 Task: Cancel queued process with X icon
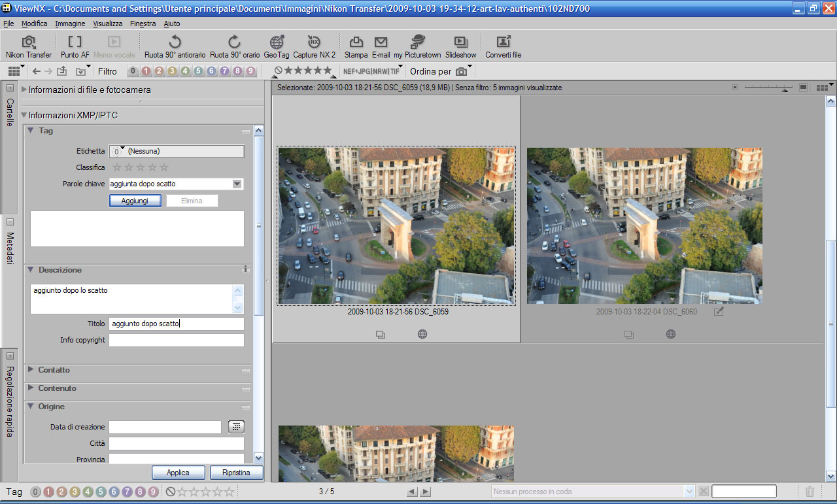click(x=703, y=492)
